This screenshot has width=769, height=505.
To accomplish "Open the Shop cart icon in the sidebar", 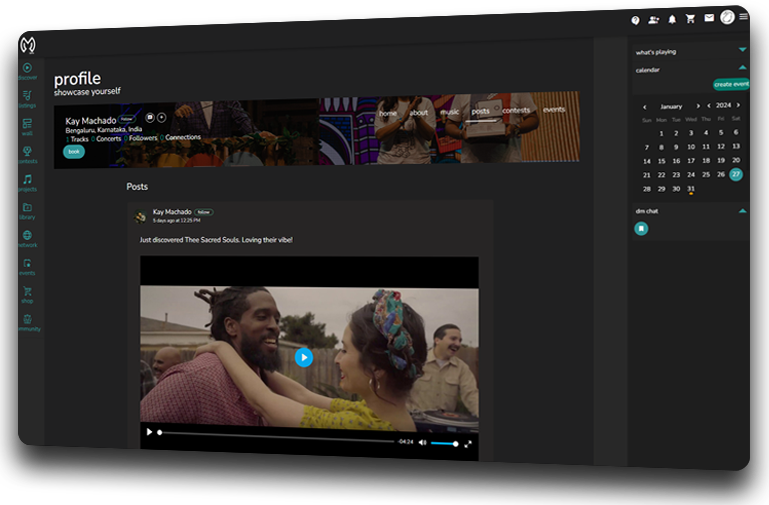I will (x=27, y=292).
